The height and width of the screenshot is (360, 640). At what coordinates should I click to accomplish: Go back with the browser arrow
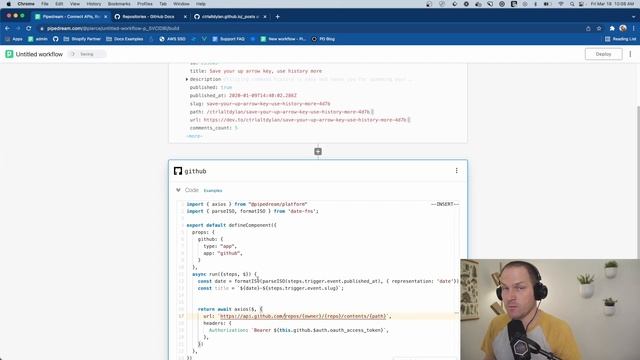coord(7,28)
